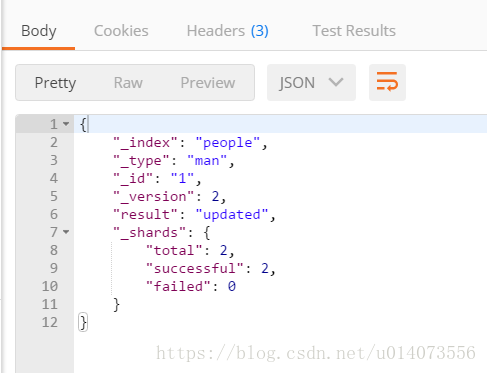
Task: Collapse the _shards object at line 7
Action: (x=66, y=232)
